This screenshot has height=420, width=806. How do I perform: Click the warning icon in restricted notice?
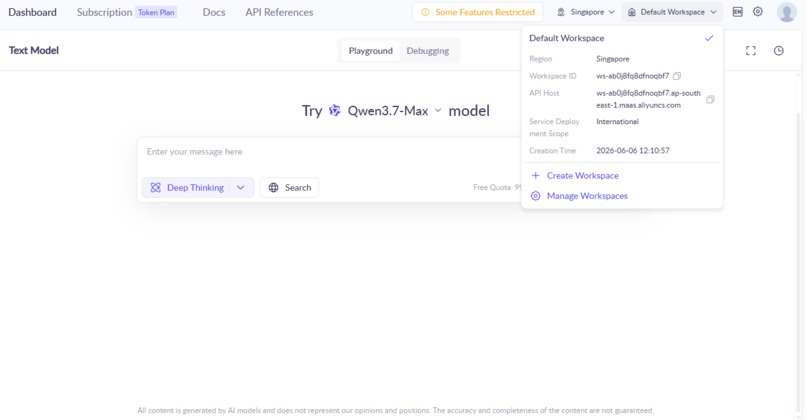point(425,12)
